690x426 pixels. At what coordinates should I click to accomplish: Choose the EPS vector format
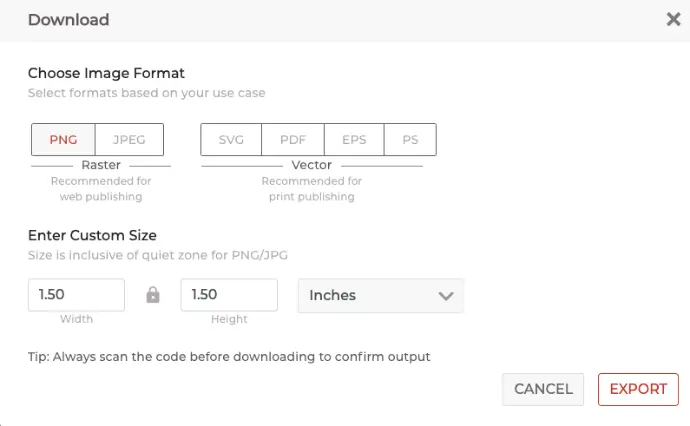(354, 140)
